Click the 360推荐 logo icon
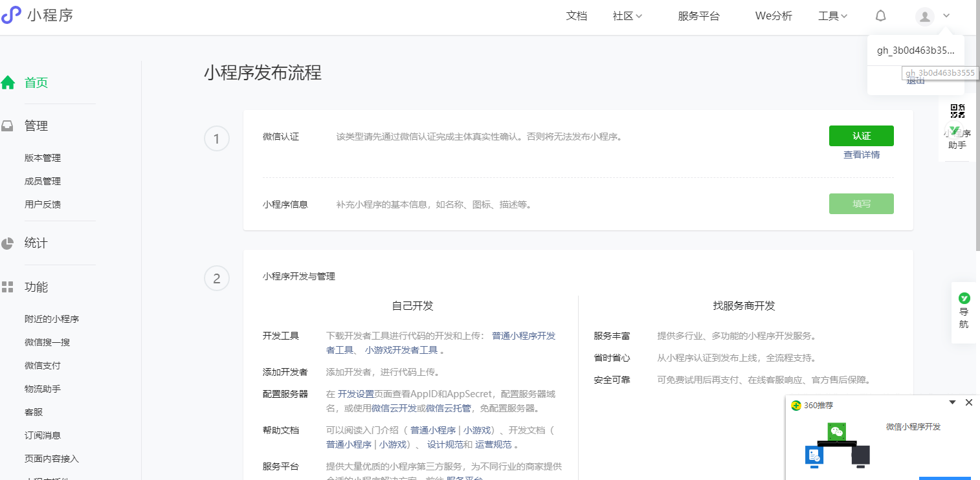The image size is (980, 480). pos(796,406)
